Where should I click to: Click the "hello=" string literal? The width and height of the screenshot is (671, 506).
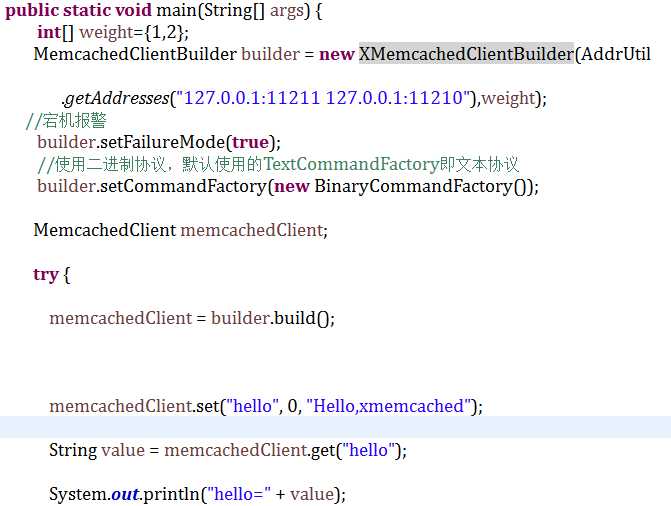(x=239, y=494)
